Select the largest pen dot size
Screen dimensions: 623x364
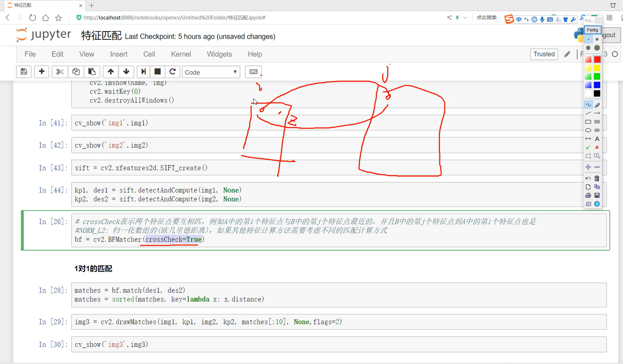coord(597,48)
